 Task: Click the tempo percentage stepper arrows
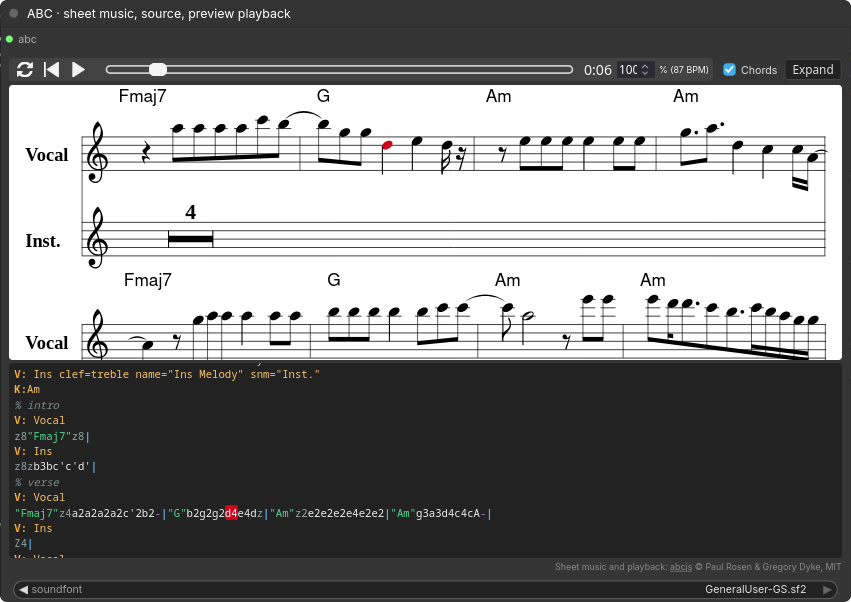645,69
